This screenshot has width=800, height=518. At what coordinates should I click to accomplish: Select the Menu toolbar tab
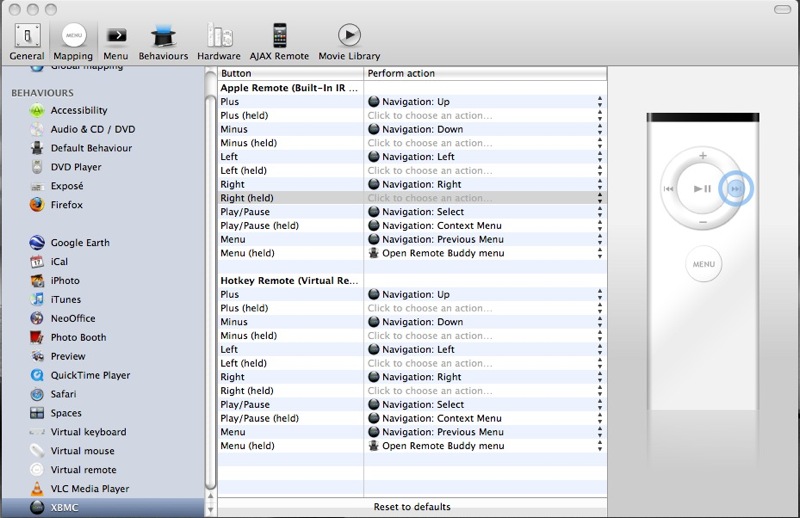[116, 41]
